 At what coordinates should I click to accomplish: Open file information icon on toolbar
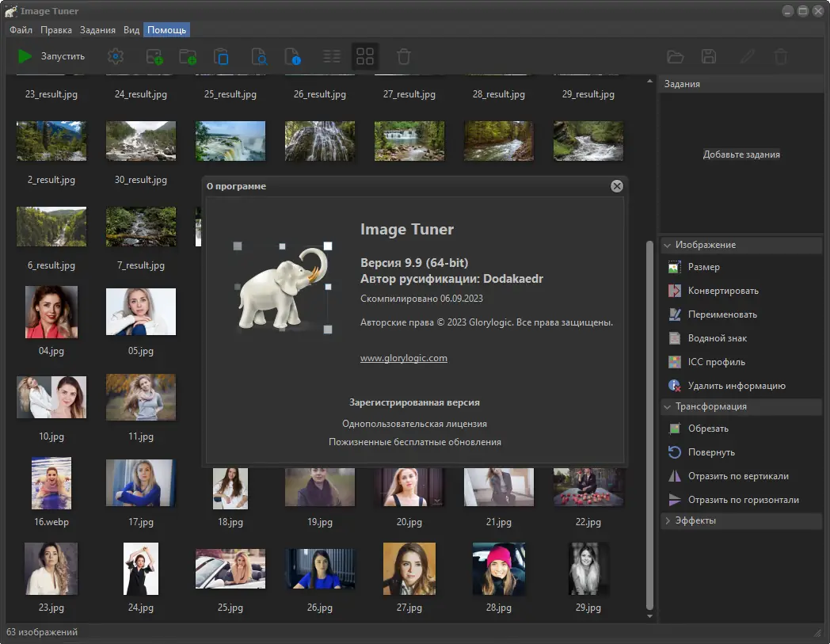click(294, 55)
